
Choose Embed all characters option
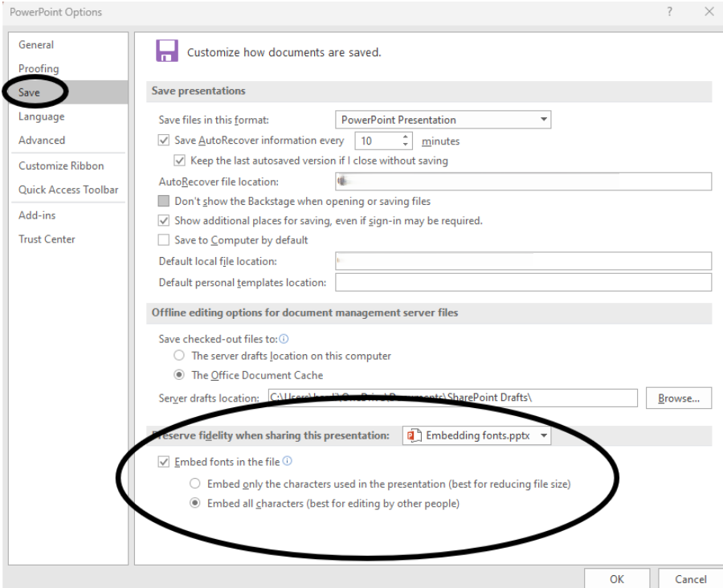[x=195, y=503]
